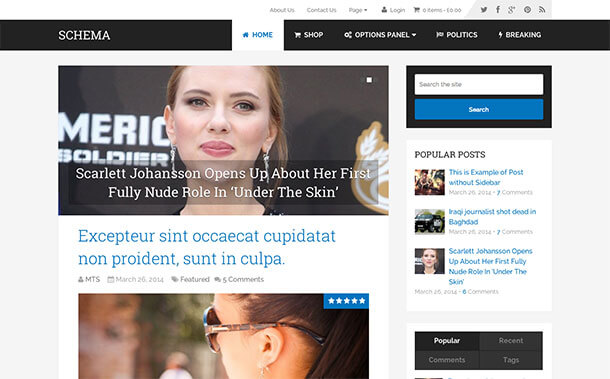Click the Search the site input field
Viewport: 610px width, 379px height.
pyautogui.click(x=479, y=84)
